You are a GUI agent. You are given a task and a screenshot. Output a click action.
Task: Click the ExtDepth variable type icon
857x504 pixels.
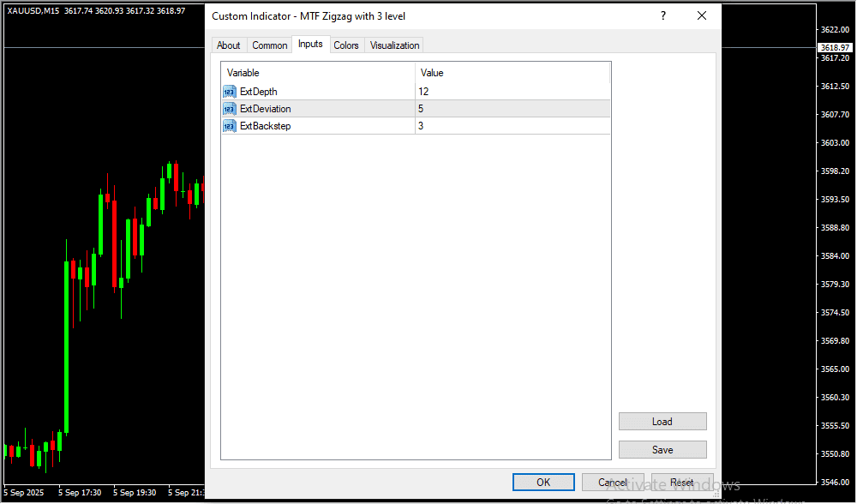point(229,92)
